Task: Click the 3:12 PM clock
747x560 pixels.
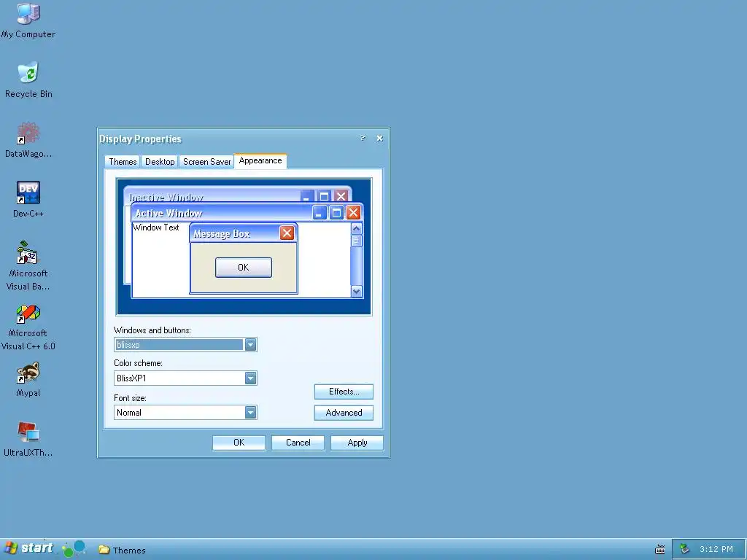Action: click(x=716, y=549)
